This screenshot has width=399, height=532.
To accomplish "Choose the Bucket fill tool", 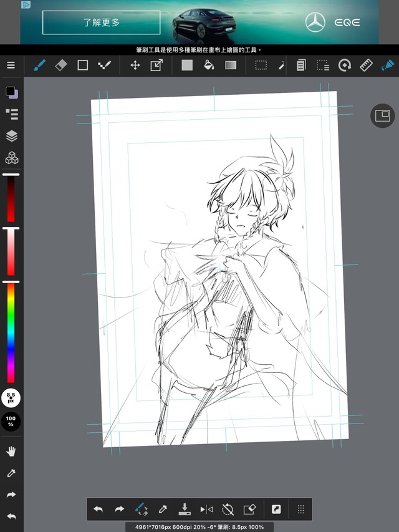I will [x=209, y=65].
